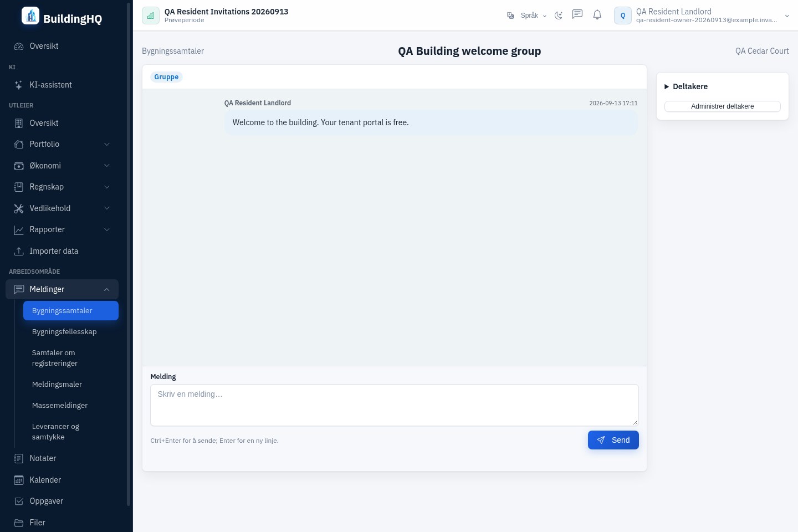The height and width of the screenshot is (532, 798).
Task: Open notifications bell icon
Action: (x=597, y=15)
